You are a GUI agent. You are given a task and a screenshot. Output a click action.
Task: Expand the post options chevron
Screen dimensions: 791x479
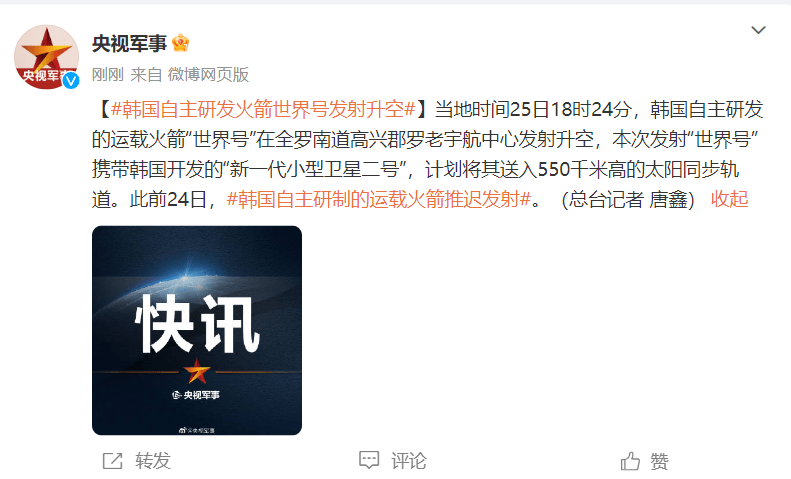coord(758,30)
